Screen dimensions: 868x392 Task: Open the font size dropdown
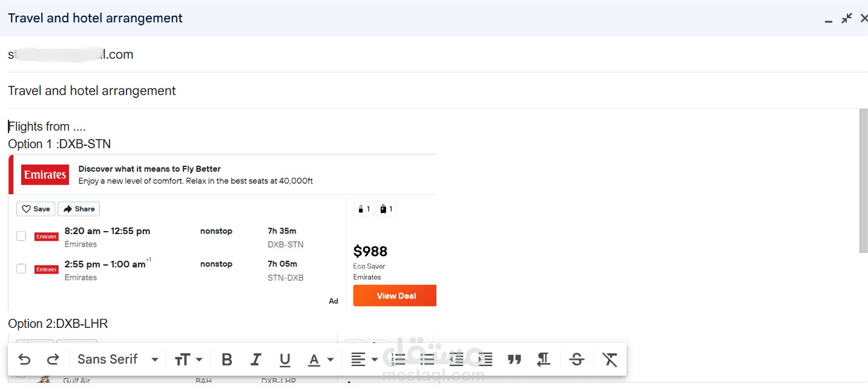pyautogui.click(x=188, y=360)
